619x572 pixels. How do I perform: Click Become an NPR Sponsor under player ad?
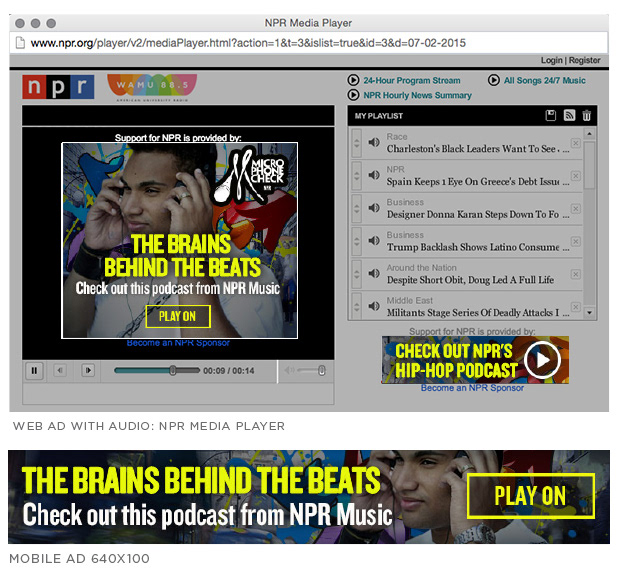[178, 343]
